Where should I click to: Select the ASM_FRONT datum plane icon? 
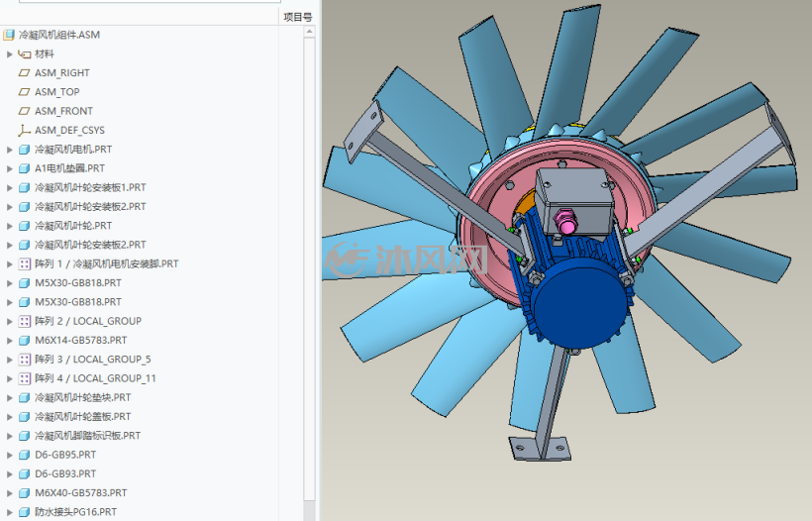25,111
